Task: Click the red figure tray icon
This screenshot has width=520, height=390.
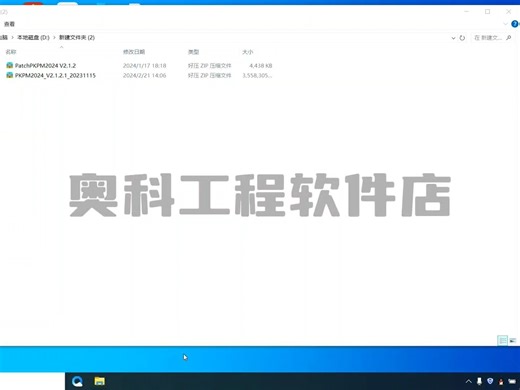Action: pos(501,381)
